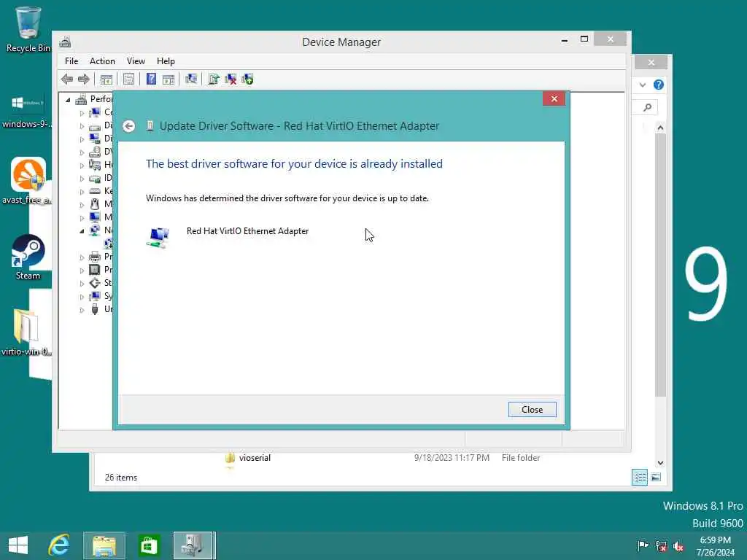Open the View menu in Device Manager
This screenshot has height=560, width=747.
(x=136, y=61)
